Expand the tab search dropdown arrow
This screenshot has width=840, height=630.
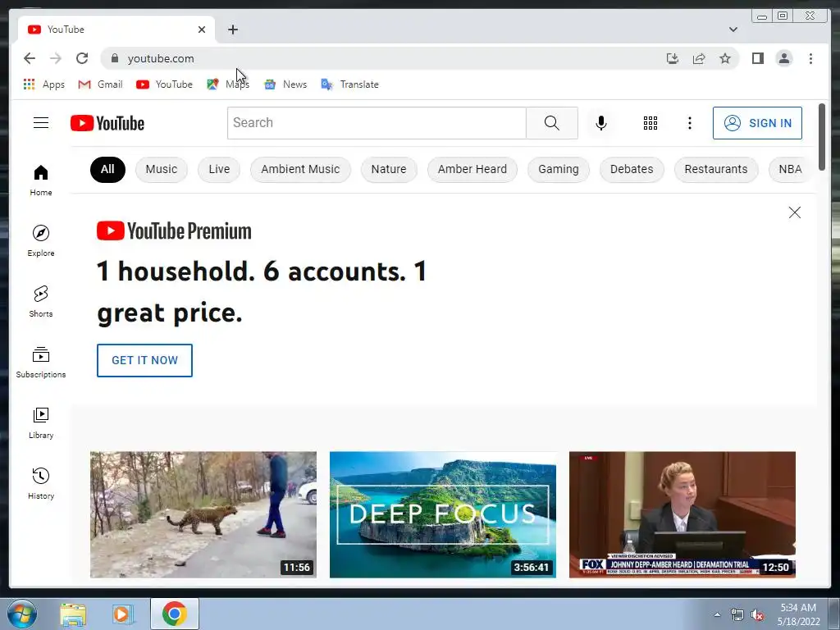733,30
